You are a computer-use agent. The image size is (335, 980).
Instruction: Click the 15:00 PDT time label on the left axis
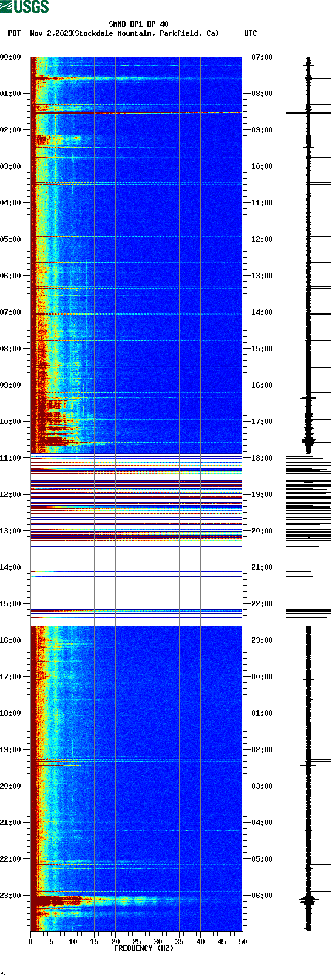point(11,604)
